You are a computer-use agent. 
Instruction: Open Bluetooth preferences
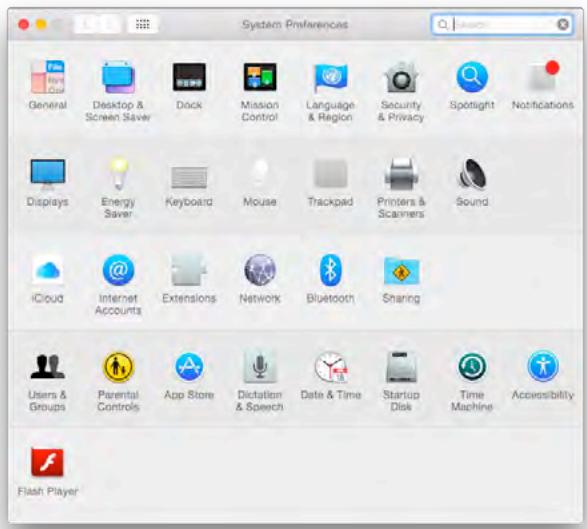[330, 270]
